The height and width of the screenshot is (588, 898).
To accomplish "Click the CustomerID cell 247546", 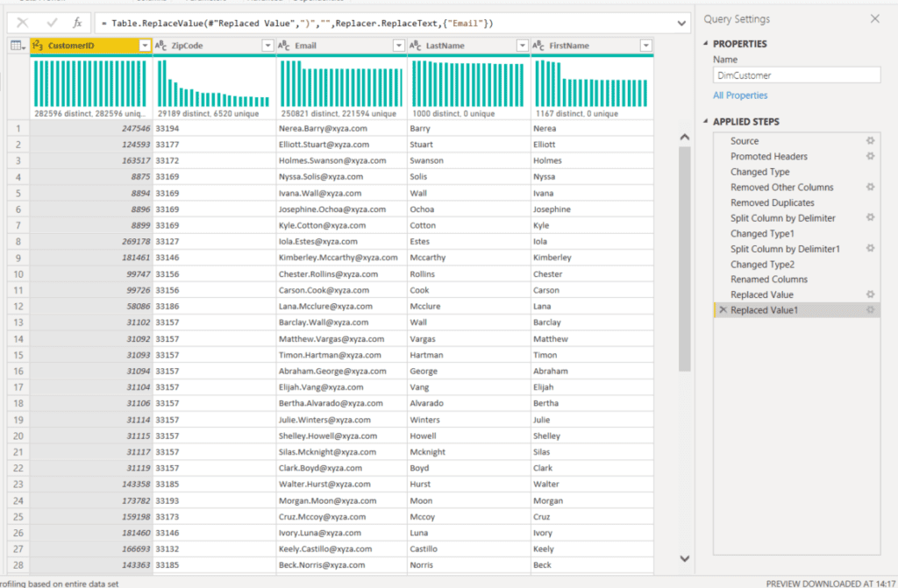I will (x=91, y=128).
